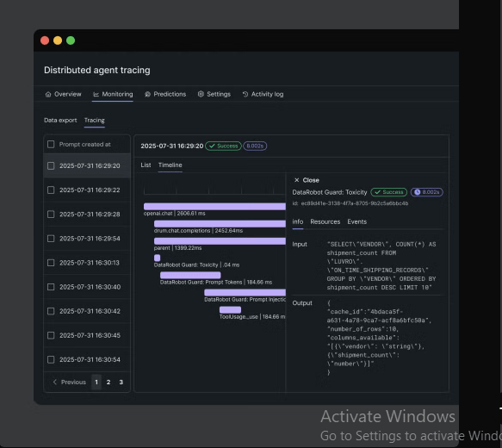Go to page 2 of trace list
Viewport: 502px width, 448px height.
(x=108, y=382)
